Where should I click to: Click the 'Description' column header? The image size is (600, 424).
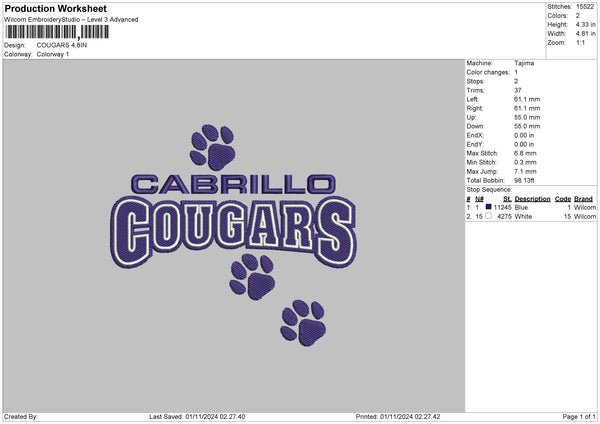pos(532,199)
